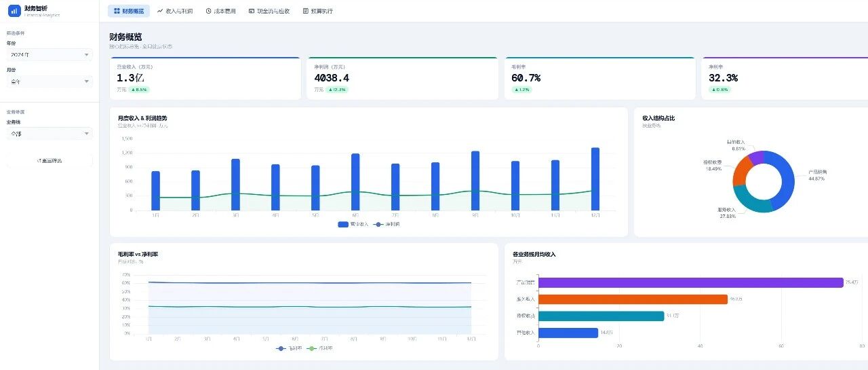
Task: Click the trend-line icon beside 收入与利润
Action: (x=160, y=11)
